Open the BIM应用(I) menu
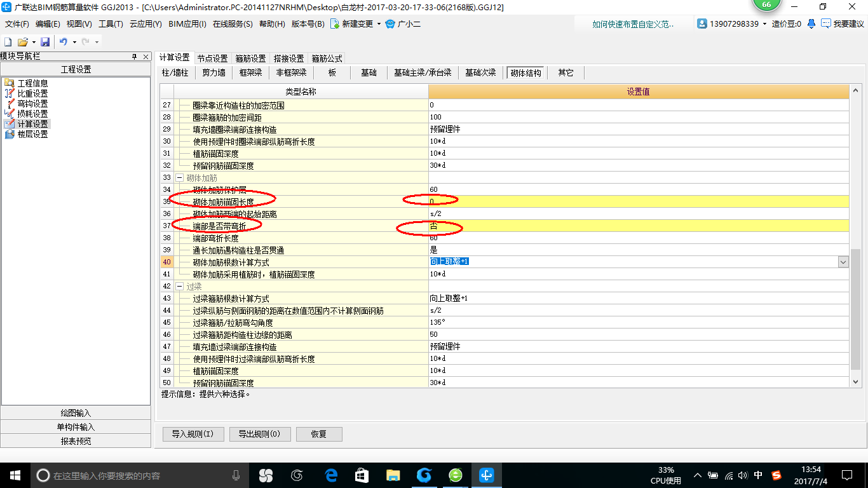868x488 pixels. pos(187,24)
